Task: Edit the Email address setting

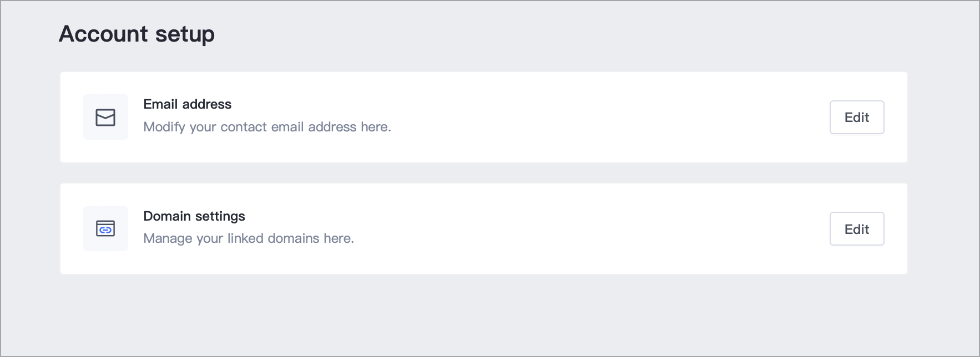Action: pos(857,118)
